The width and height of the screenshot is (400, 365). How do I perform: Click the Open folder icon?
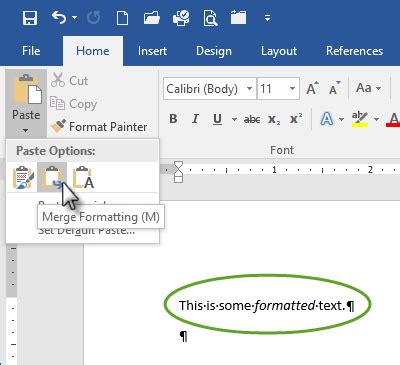point(152,18)
